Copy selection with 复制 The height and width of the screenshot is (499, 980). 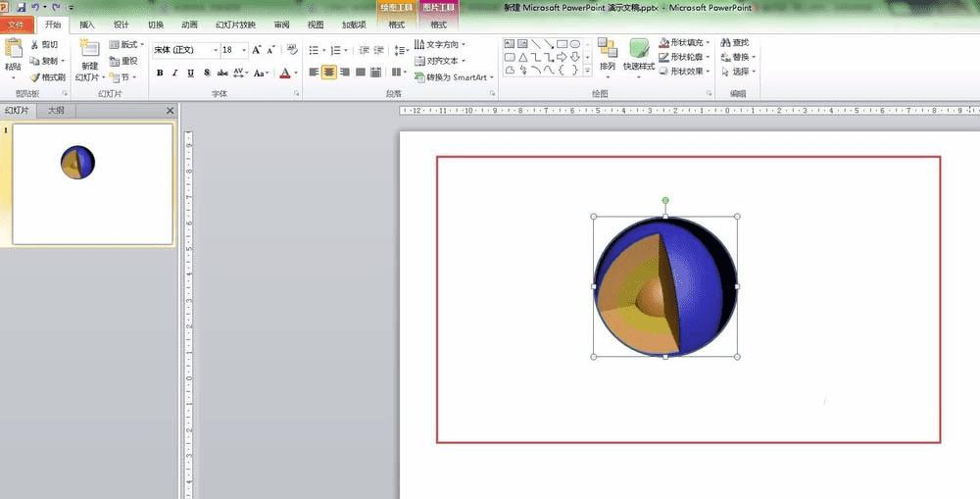pos(46,61)
